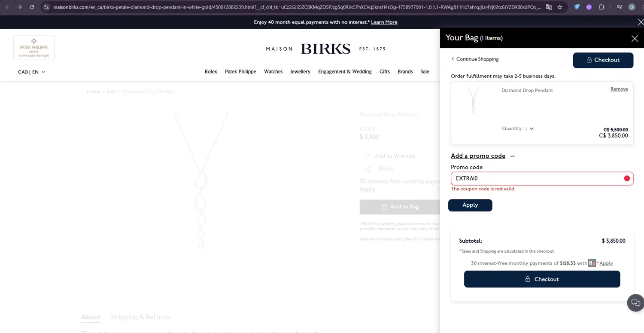Screen dimensions: 644x333
Task: Click the wishlist heart icon
Action: 366,156
